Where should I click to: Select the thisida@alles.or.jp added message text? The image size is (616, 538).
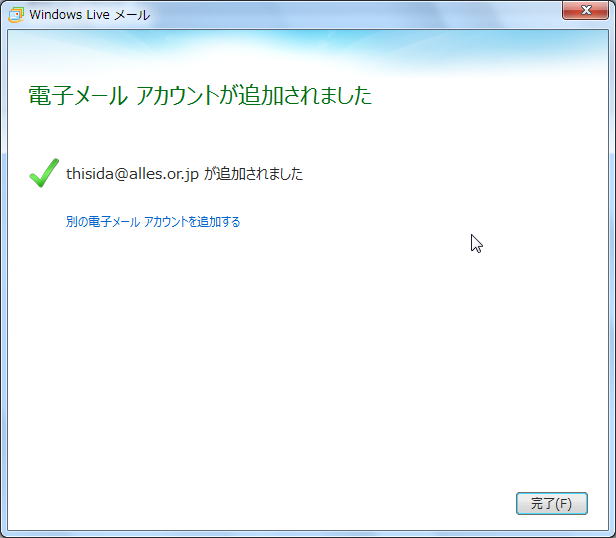184,173
